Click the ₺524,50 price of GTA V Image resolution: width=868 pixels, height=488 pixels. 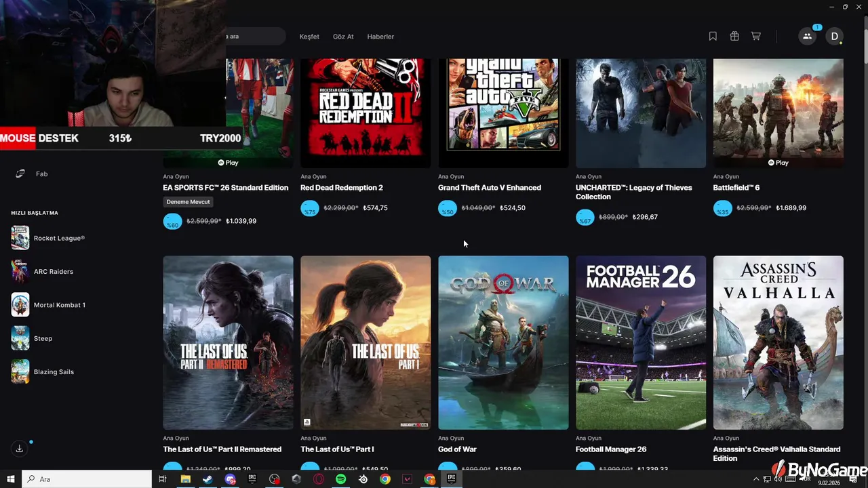point(513,208)
